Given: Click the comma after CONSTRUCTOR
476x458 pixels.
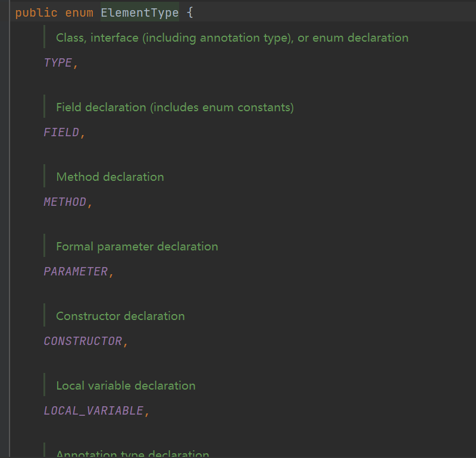Looking at the screenshot, I should click(126, 342).
